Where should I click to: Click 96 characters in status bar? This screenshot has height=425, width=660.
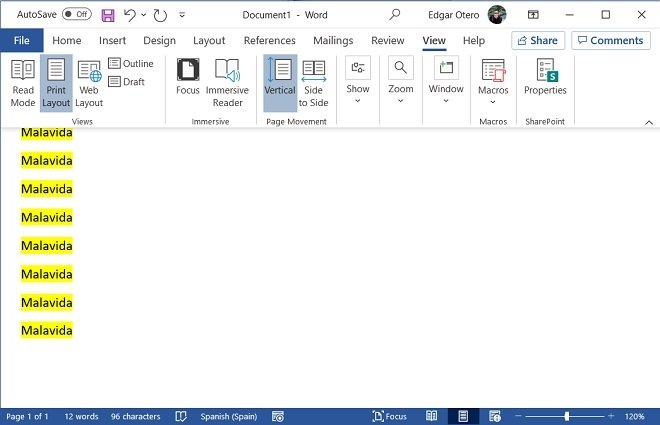136,417
